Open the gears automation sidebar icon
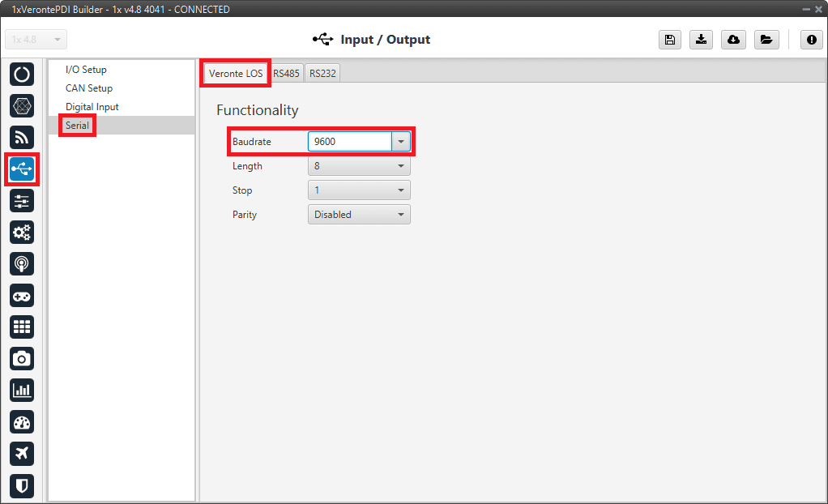The width and height of the screenshot is (828, 504). (22, 233)
